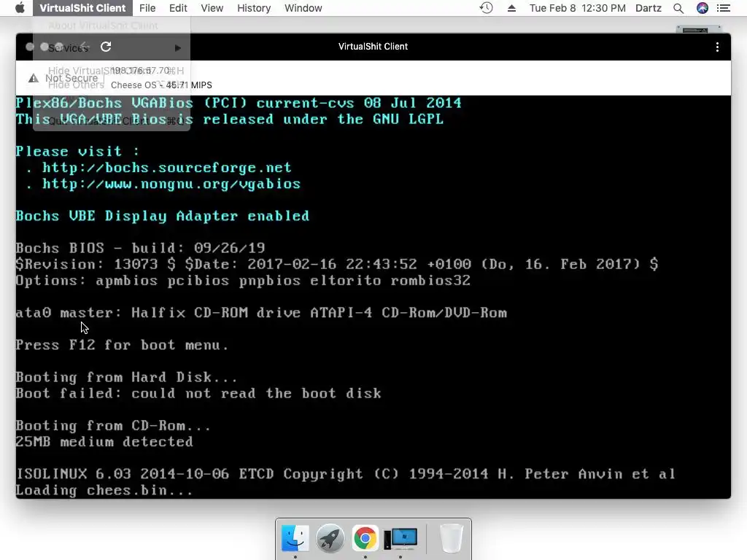Open the View menu
747x560 pixels.
click(212, 8)
